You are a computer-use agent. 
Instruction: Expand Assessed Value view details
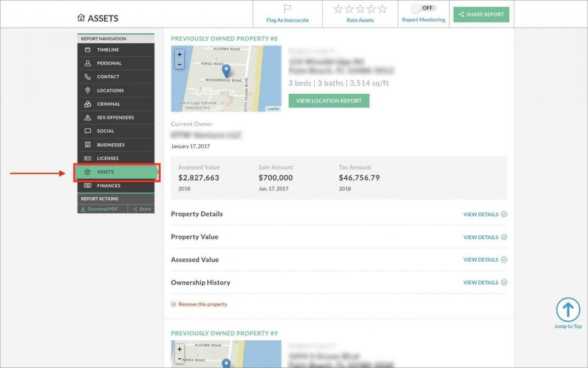click(485, 260)
